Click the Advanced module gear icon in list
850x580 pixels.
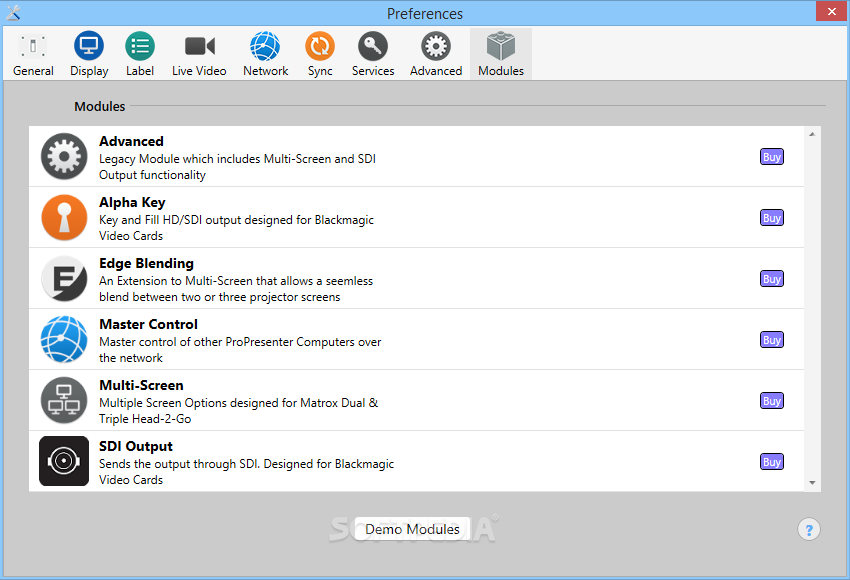(64, 157)
